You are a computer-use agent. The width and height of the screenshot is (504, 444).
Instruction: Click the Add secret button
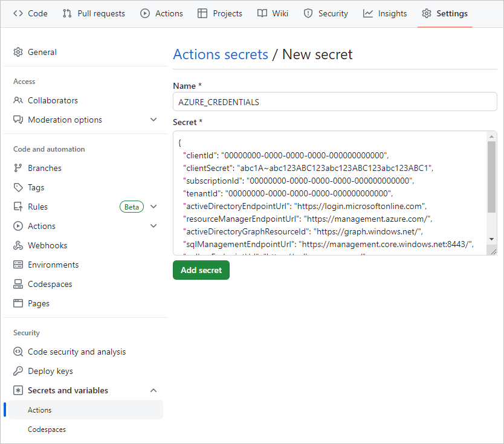point(201,270)
